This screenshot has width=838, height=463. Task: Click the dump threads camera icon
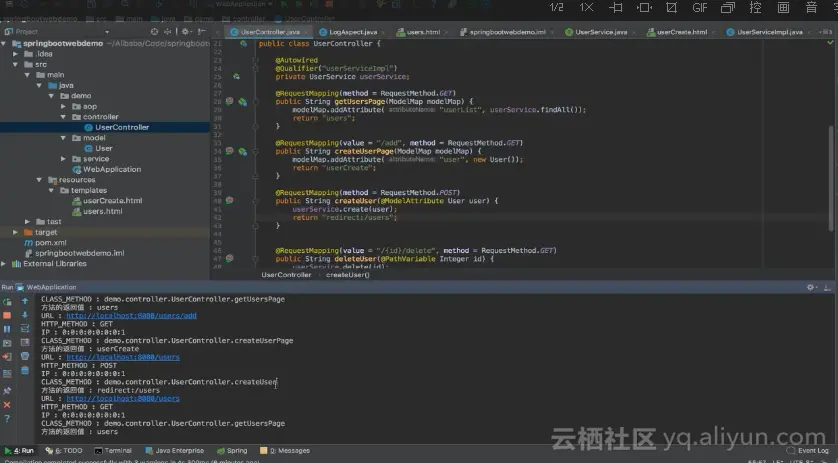(x=7, y=343)
